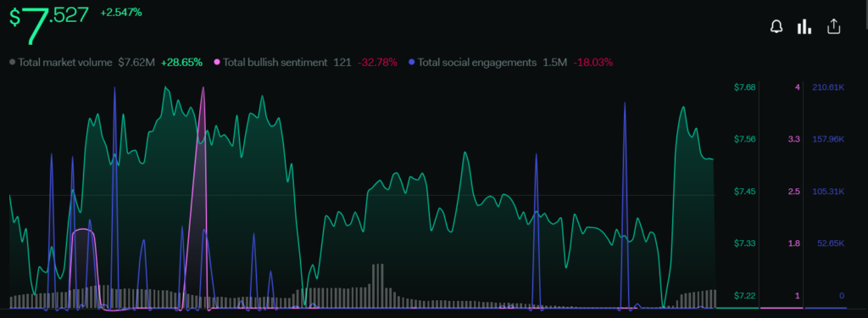Click the +2.547% price change
Screen dimensions: 868x318
pyautogui.click(x=120, y=12)
